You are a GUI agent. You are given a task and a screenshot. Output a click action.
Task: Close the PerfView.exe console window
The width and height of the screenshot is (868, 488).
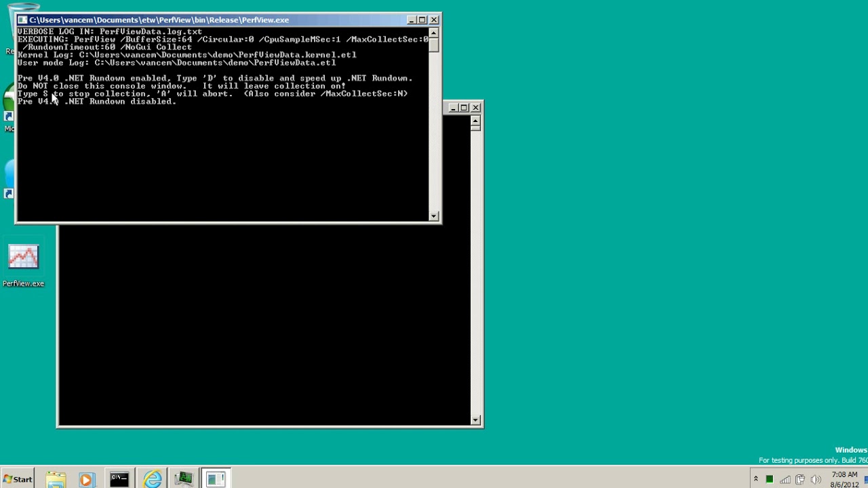coord(434,20)
